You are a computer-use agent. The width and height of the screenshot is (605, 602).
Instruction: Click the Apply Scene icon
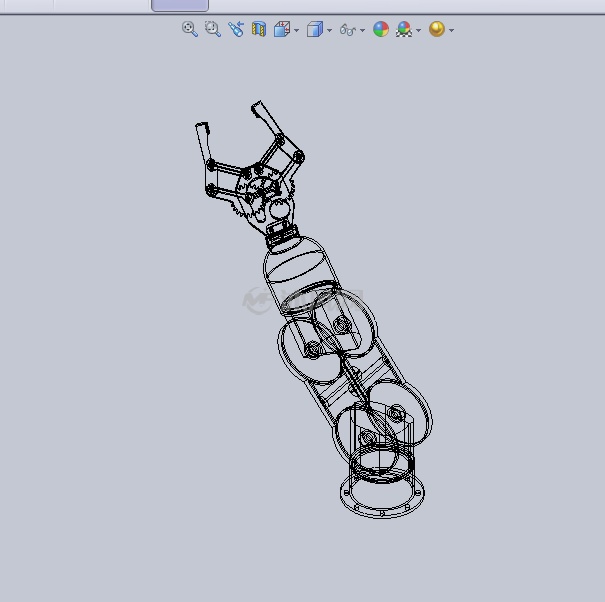[404, 29]
